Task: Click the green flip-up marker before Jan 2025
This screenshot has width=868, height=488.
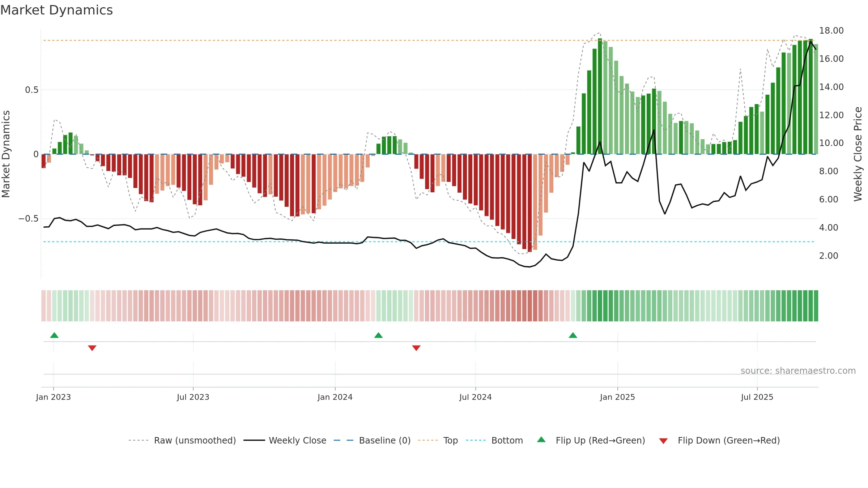Action: (573, 335)
